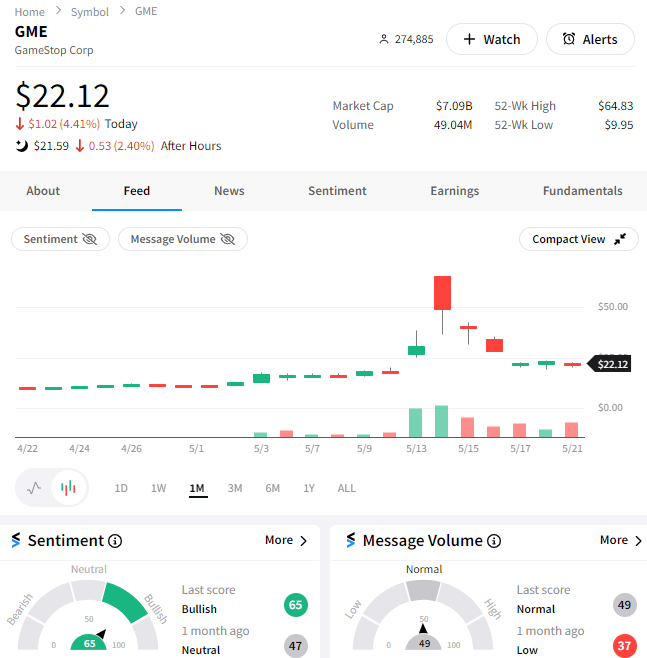Viewport: 647px width, 658px height.
Task: Click the red $1.02 (4.41%) daily change
Action: [x=64, y=124]
